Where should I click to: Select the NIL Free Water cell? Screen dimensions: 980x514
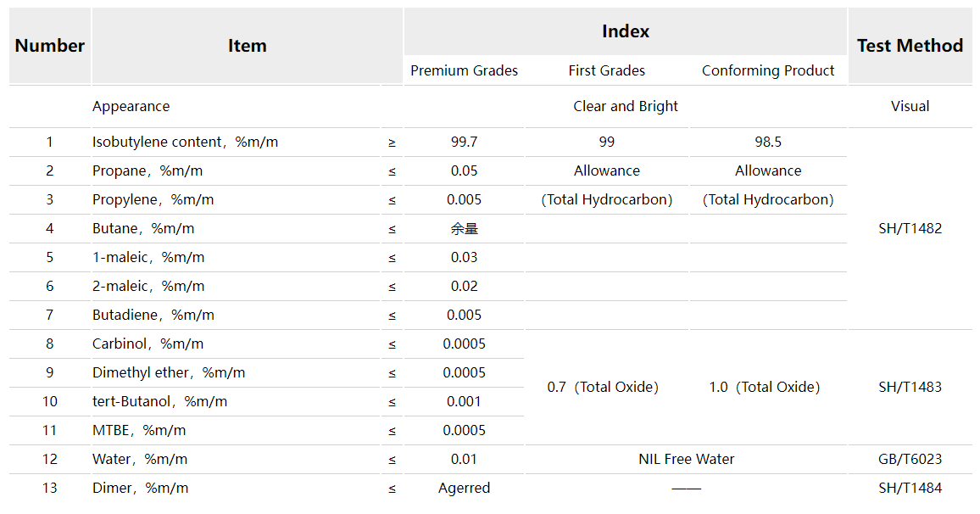tap(686, 459)
